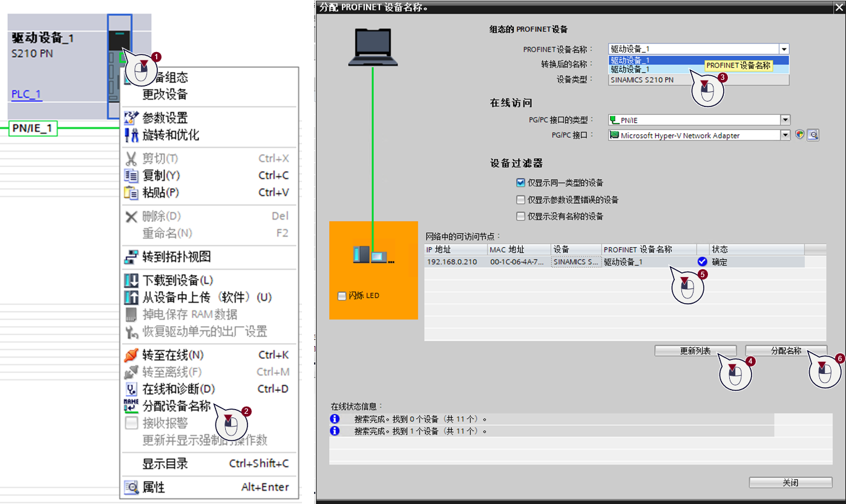Click the upload icon beside 从设备中上传（软件）

click(131, 298)
